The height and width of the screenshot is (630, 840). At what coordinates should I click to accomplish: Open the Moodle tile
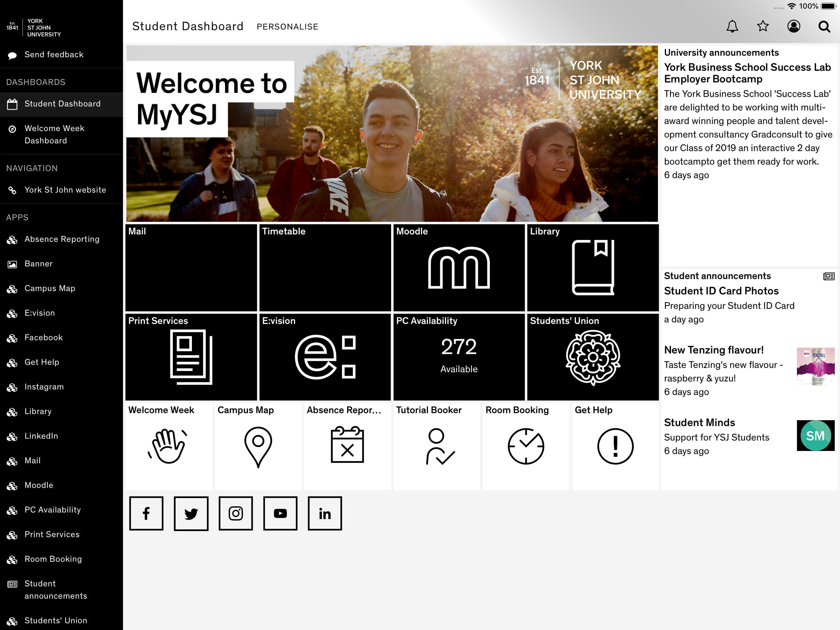[x=459, y=268]
